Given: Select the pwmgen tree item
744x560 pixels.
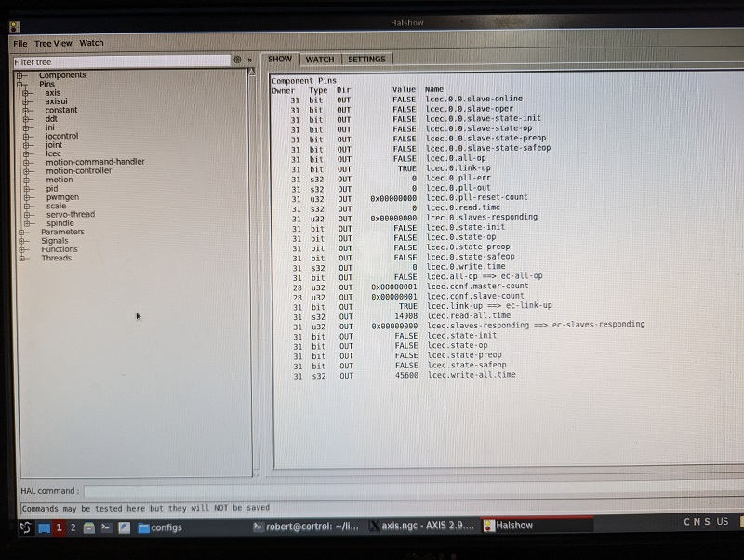Looking at the screenshot, I should pos(62,197).
